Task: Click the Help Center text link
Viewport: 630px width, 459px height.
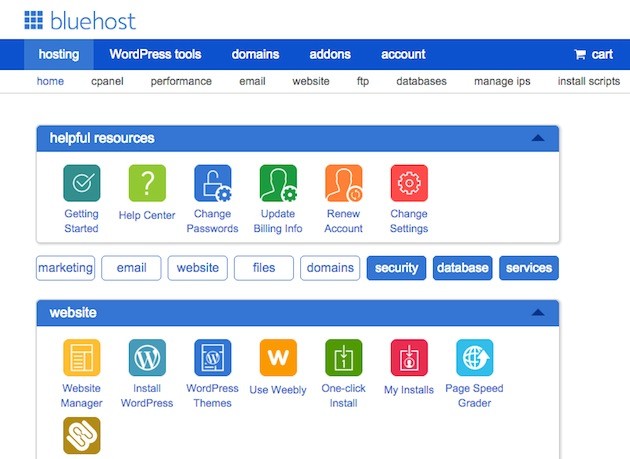Action: coord(147,215)
